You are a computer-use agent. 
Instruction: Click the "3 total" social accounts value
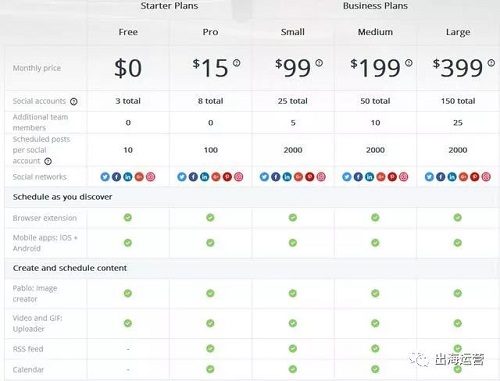click(x=128, y=101)
